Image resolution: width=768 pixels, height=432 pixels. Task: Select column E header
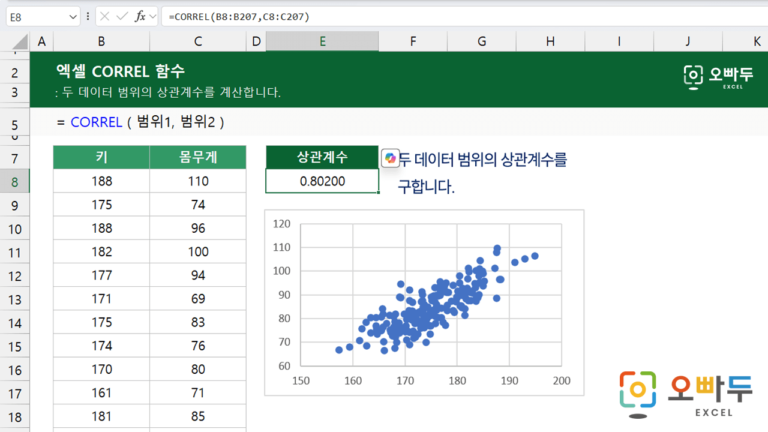point(322,42)
